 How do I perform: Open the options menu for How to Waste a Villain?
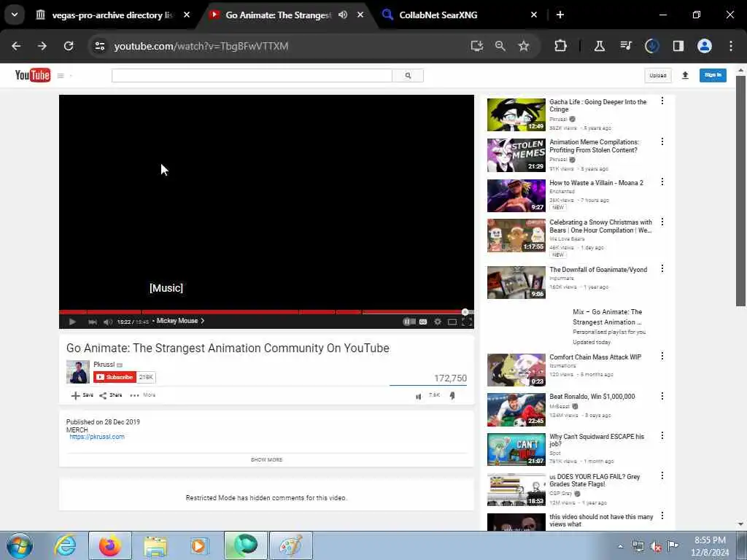click(x=662, y=182)
